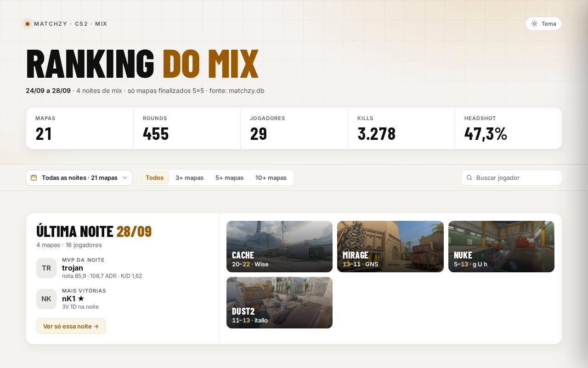Click the Headshot stat showing 47,3%

coord(509,128)
